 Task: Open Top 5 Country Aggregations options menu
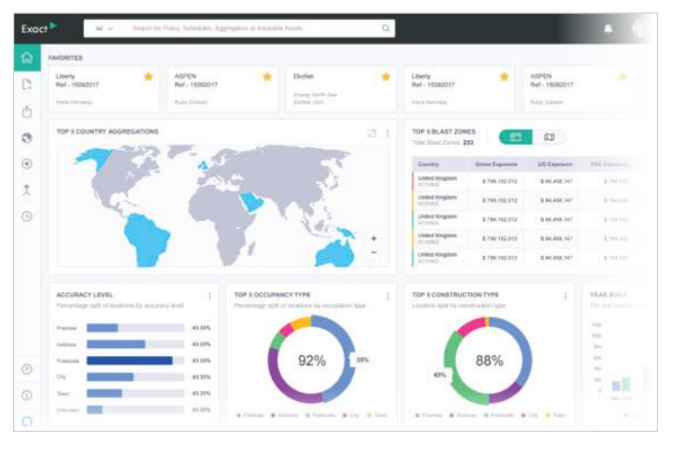387,133
